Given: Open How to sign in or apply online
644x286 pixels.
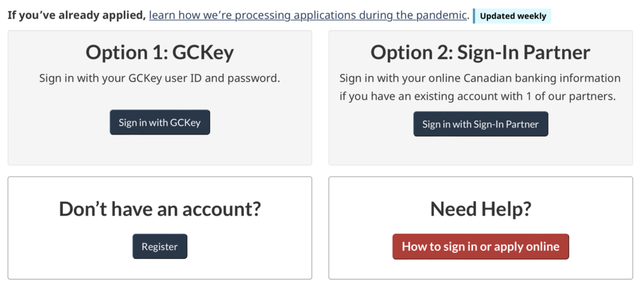Looking at the screenshot, I should click(x=480, y=246).
